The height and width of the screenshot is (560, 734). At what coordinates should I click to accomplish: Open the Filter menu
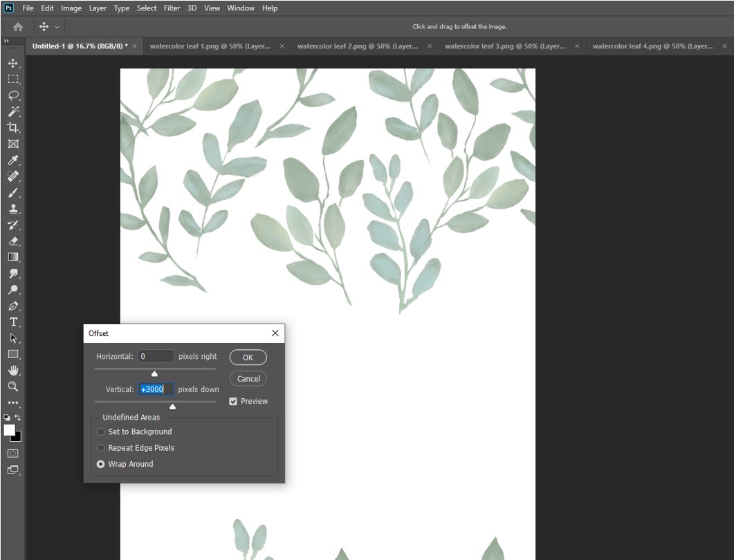tap(172, 8)
